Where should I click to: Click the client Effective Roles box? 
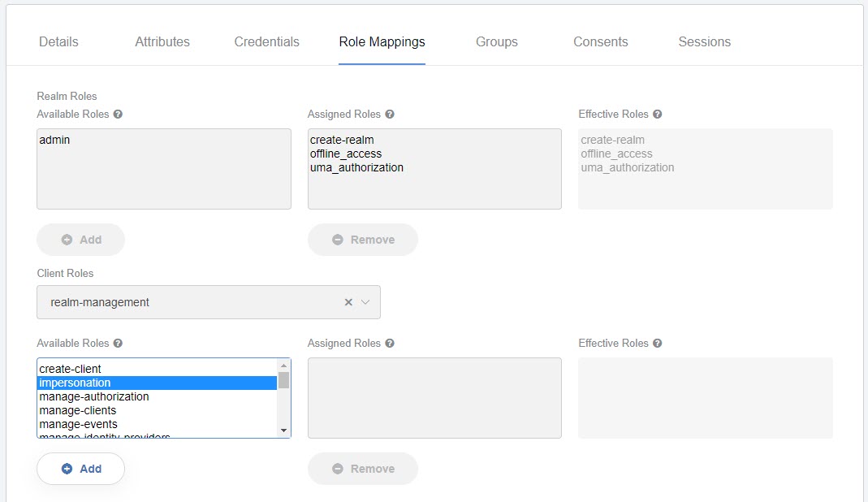[x=706, y=398]
